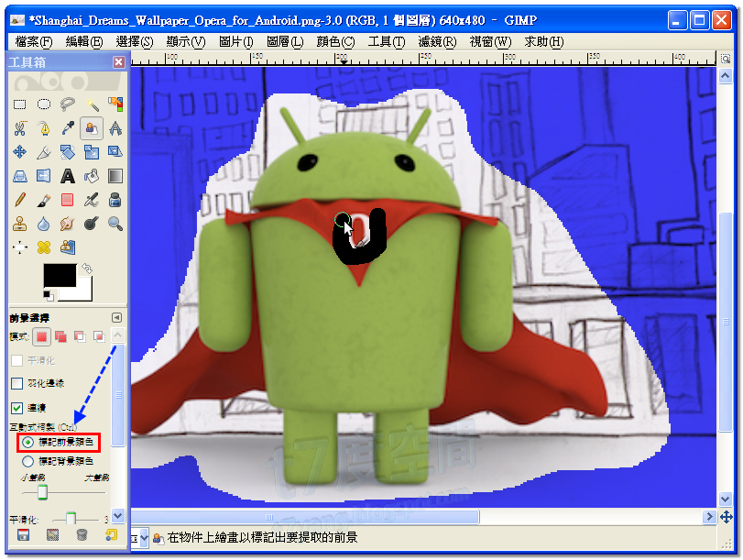
Task: Select the Flip tool
Action: coord(44,176)
